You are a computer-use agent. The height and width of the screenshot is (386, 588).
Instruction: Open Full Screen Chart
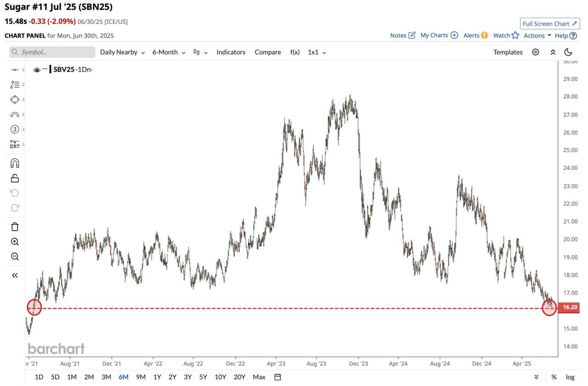coord(550,23)
